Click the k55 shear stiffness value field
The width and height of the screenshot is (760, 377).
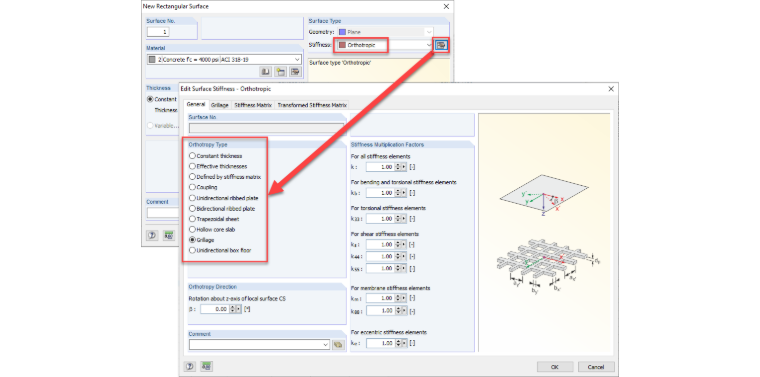pos(380,268)
